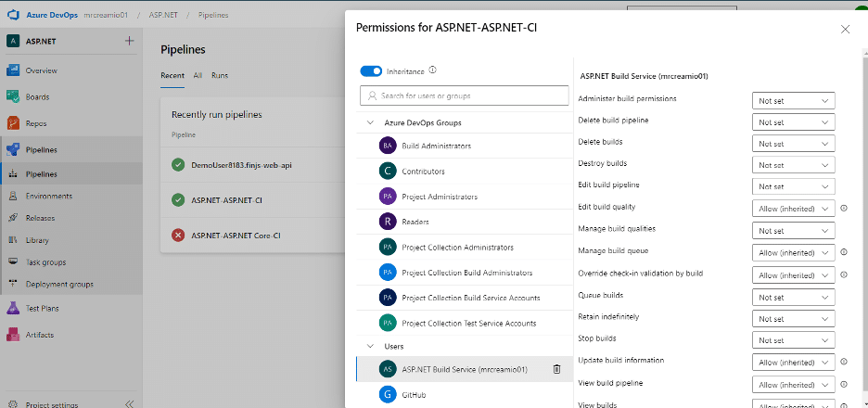868x408 pixels.
Task: Switch to the Recent tab
Action: pos(172,75)
